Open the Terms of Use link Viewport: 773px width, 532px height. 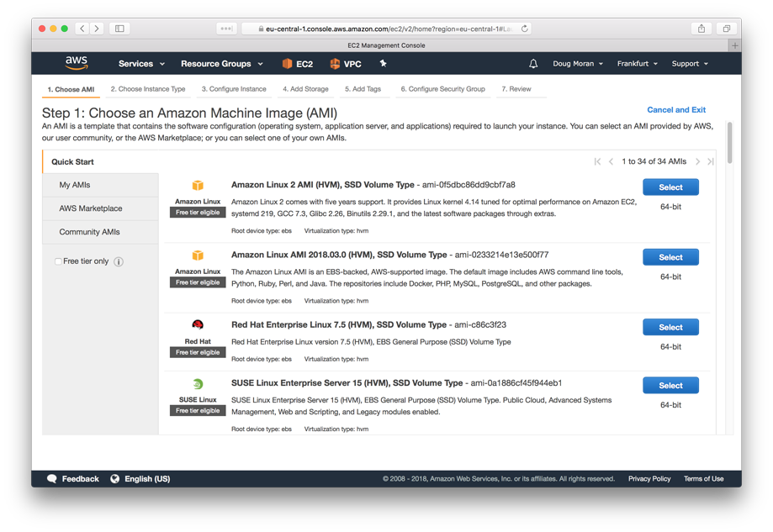(x=703, y=479)
